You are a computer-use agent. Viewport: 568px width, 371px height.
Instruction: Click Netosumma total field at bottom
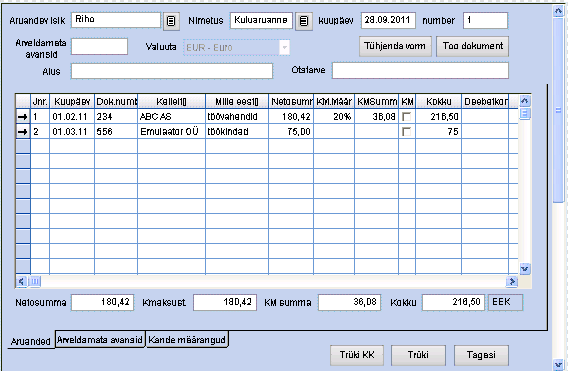pyautogui.click(x=103, y=303)
